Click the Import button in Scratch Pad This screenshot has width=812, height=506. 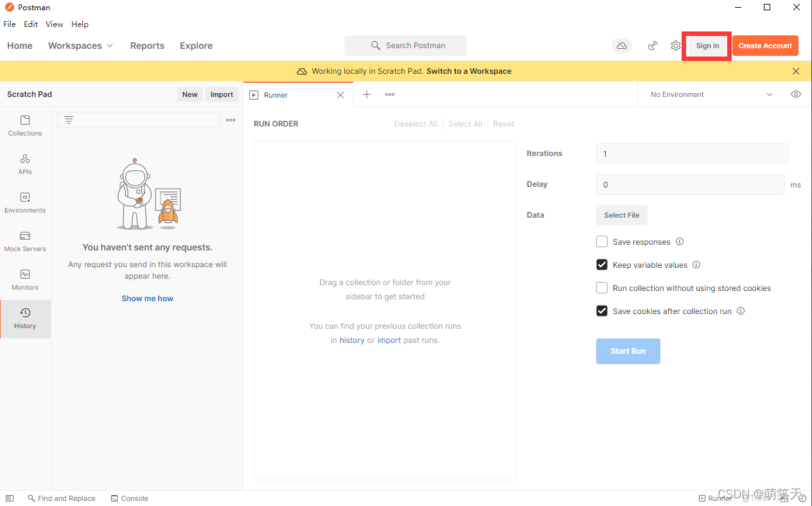(x=222, y=94)
